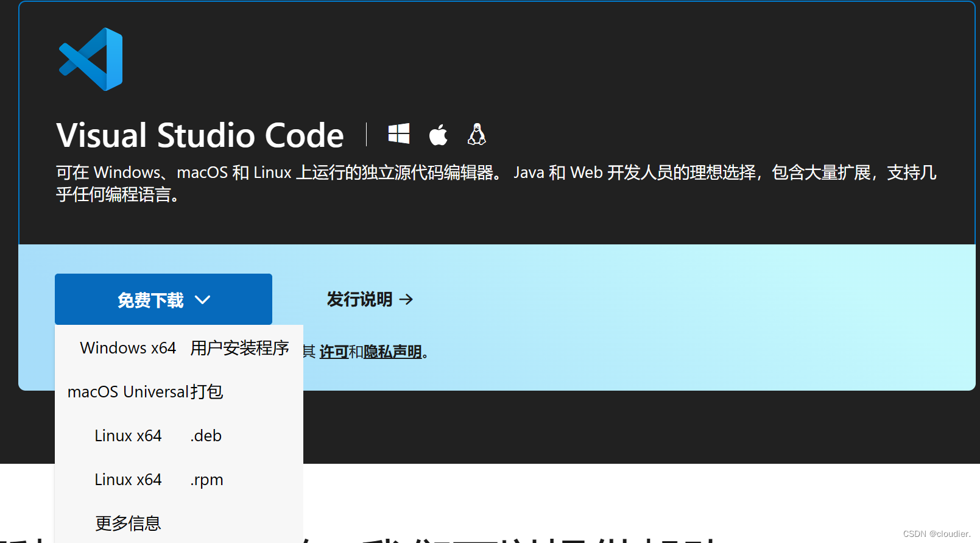
Task: Open the 隐私声明 privacy statement link
Action: [x=393, y=352]
